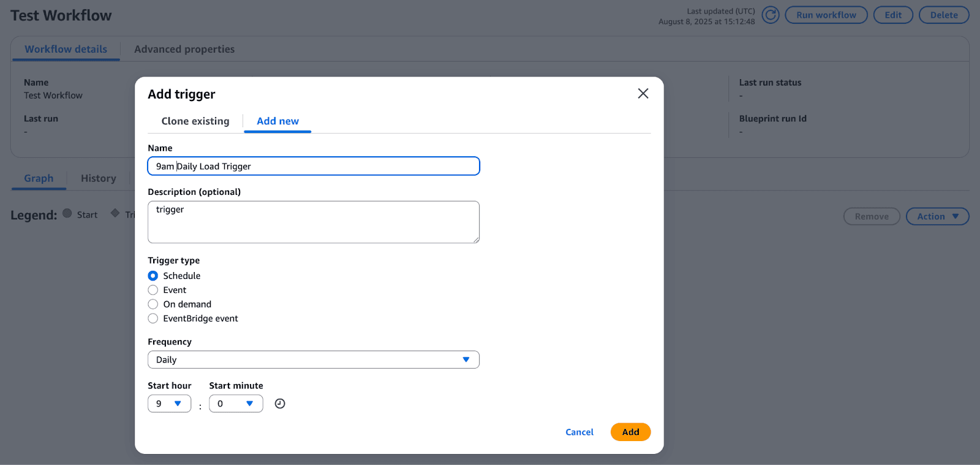Expand the Start hour dropdown
Screen dimensions: 980x465
click(x=169, y=404)
